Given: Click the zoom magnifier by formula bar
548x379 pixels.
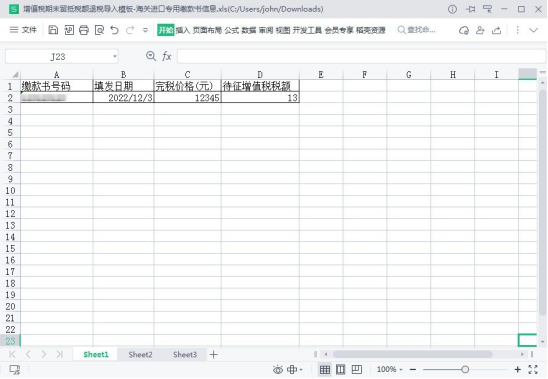Looking at the screenshot, I should pos(151,56).
